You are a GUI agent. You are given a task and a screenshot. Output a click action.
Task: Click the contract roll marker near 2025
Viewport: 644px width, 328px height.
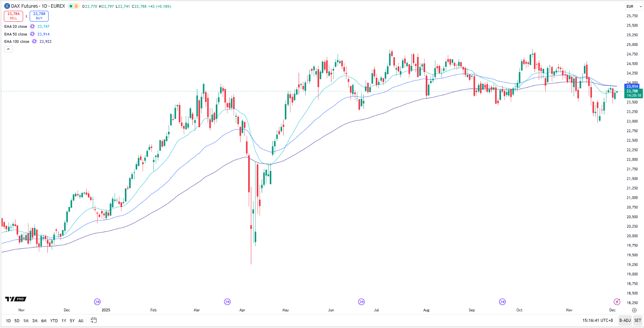point(97,302)
